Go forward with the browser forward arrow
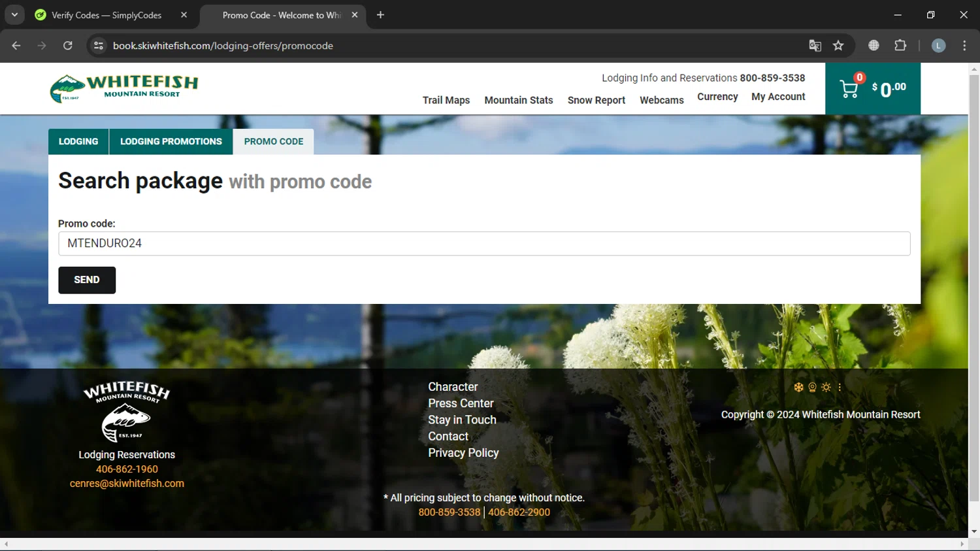Image resolution: width=980 pixels, height=551 pixels. (42, 46)
